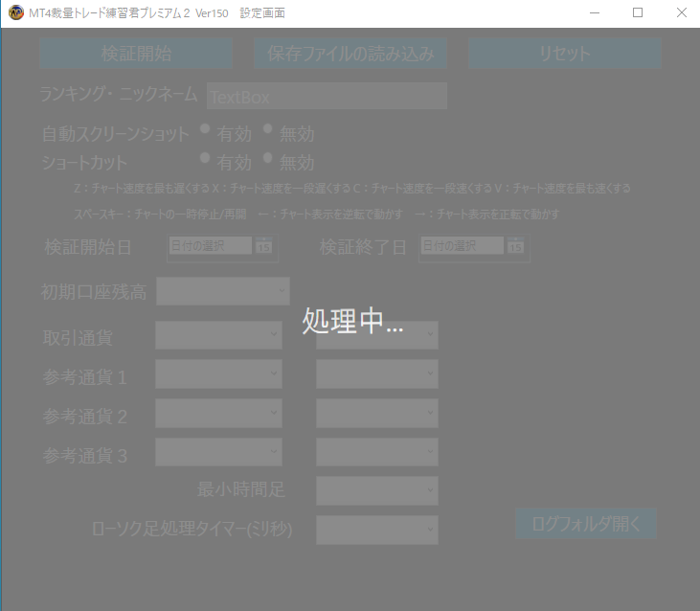
Task: Disable 自動スクリーンショット with the 無効 radio
Action: point(268,129)
